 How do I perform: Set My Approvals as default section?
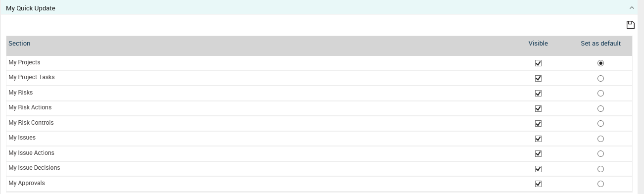pos(600,184)
